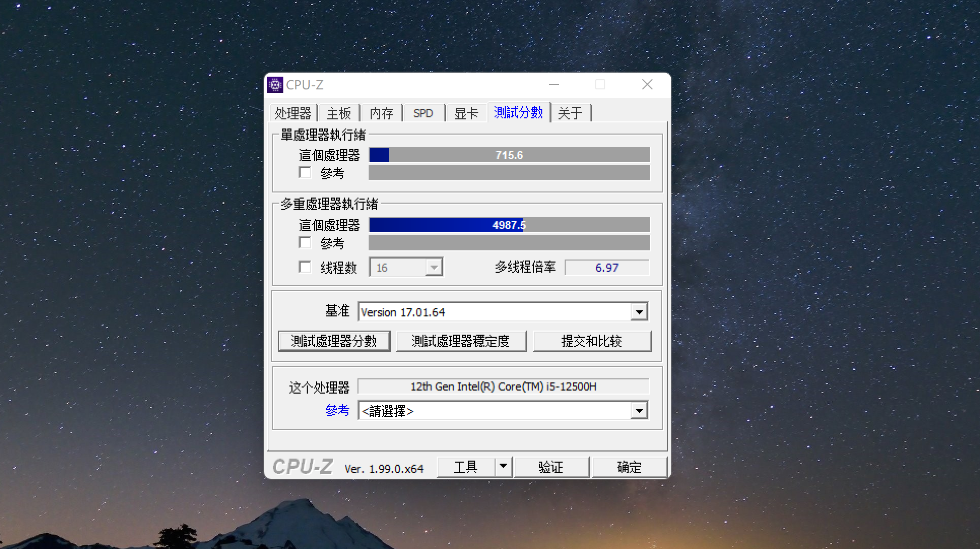Screen dimensions: 980x549
Task: Click the 測試處理器穩定度 button
Action: tap(461, 341)
